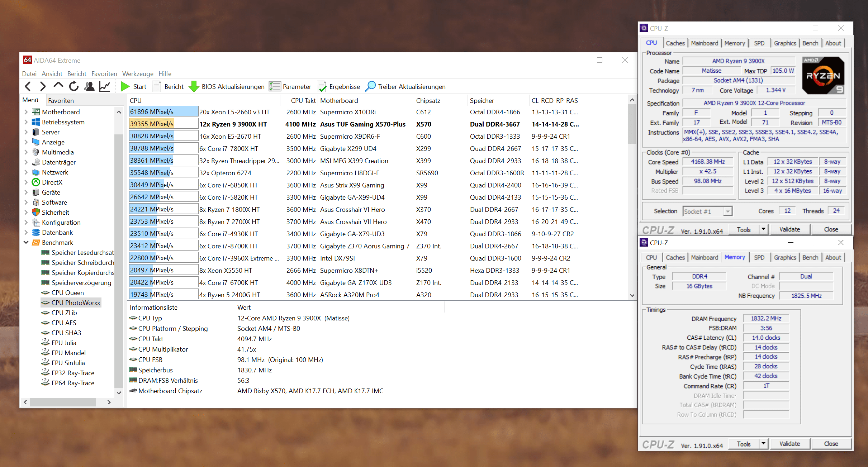Click right arrow of sidebar horizontal scrollbar
868x467 pixels.
coord(109,402)
